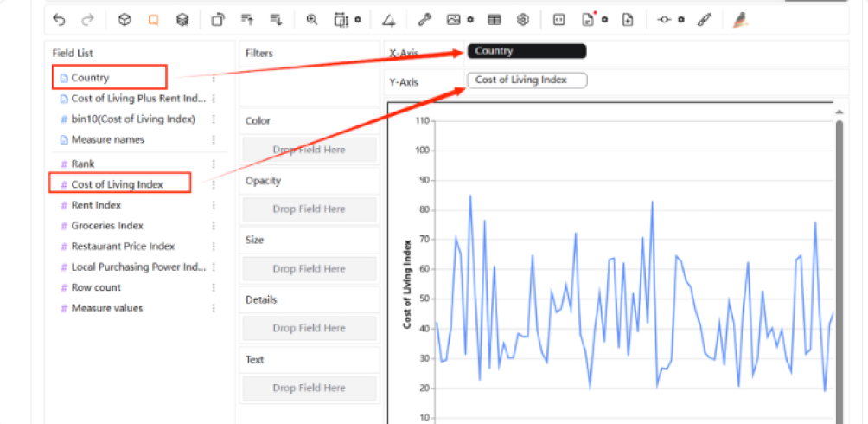Viewport: 868px width, 424px height.
Task: Click the undo arrow icon
Action: coord(59,20)
